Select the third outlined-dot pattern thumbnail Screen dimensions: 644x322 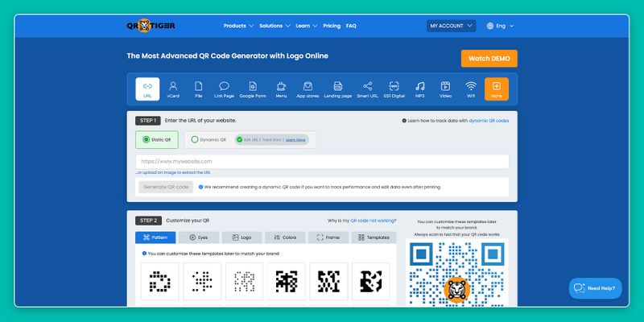pos(245,281)
